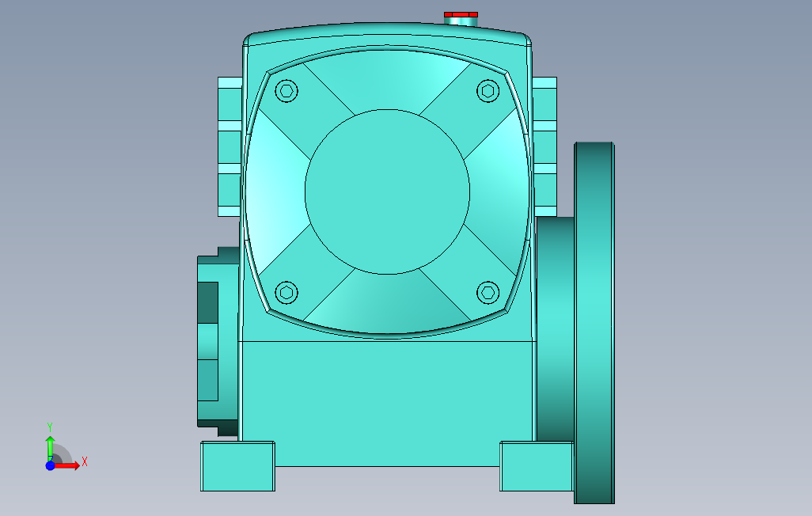Select the ribbed block on the upper left side
812x516 pixels.
click(230, 146)
